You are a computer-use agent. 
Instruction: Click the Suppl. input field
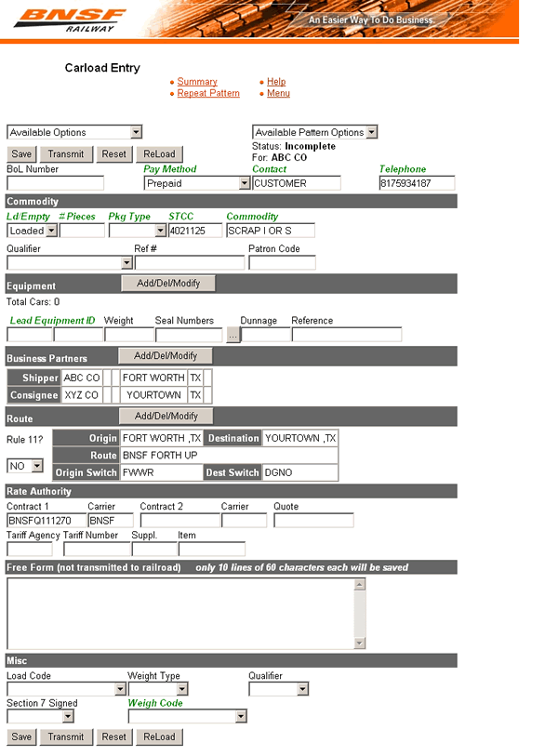[154, 550]
